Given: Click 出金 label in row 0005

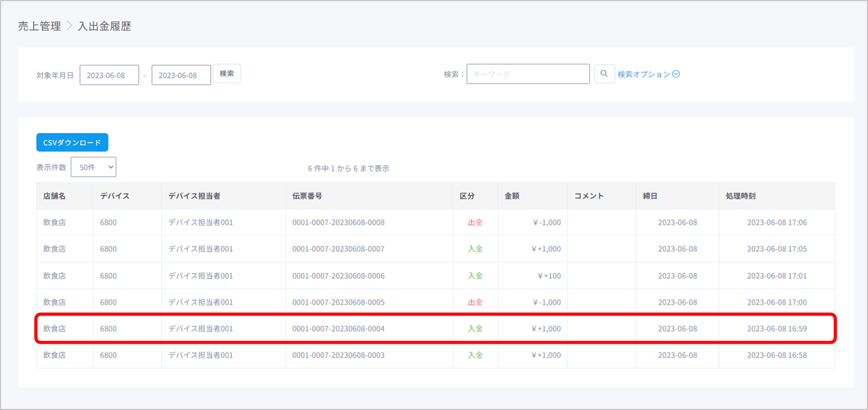Looking at the screenshot, I should coord(475,302).
